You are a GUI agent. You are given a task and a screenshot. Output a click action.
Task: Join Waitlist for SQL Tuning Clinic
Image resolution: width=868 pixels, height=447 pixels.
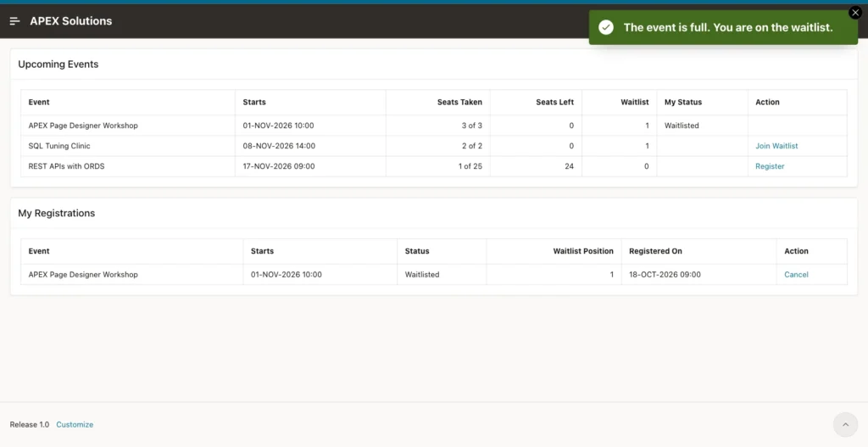[x=776, y=146]
